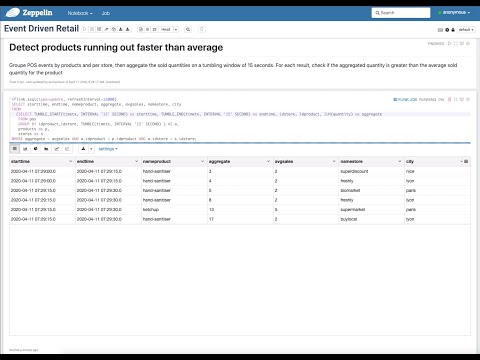Click the Zeppelin logo in navbar

[29, 13]
